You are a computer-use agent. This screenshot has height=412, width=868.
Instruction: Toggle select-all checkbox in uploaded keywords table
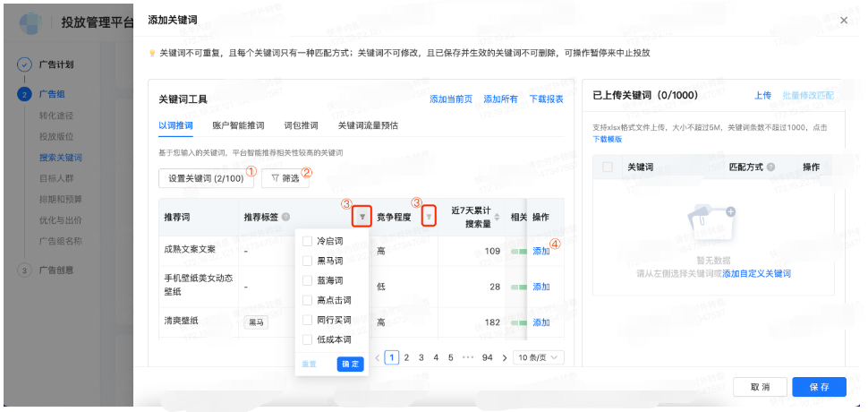click(x=608, y=167)
